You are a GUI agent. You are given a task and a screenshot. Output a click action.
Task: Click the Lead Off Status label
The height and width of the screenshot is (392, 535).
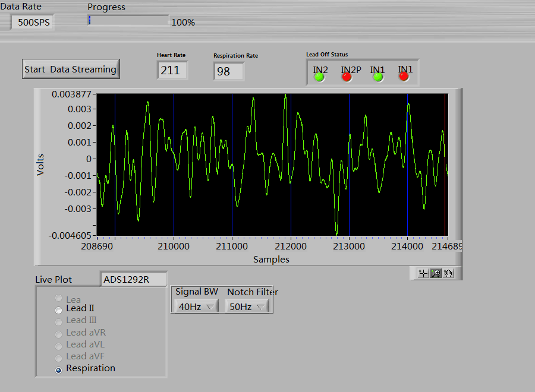coord(327,55)
